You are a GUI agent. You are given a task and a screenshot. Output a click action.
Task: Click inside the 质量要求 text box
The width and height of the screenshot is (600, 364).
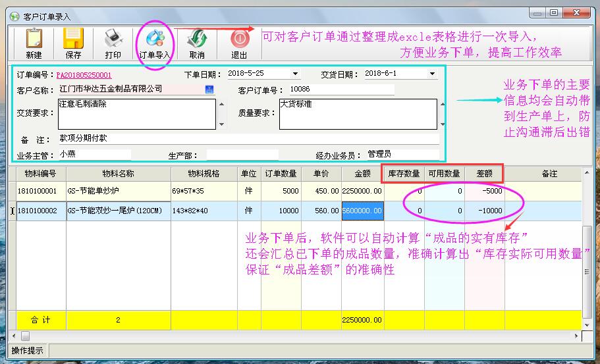point(358,114)
